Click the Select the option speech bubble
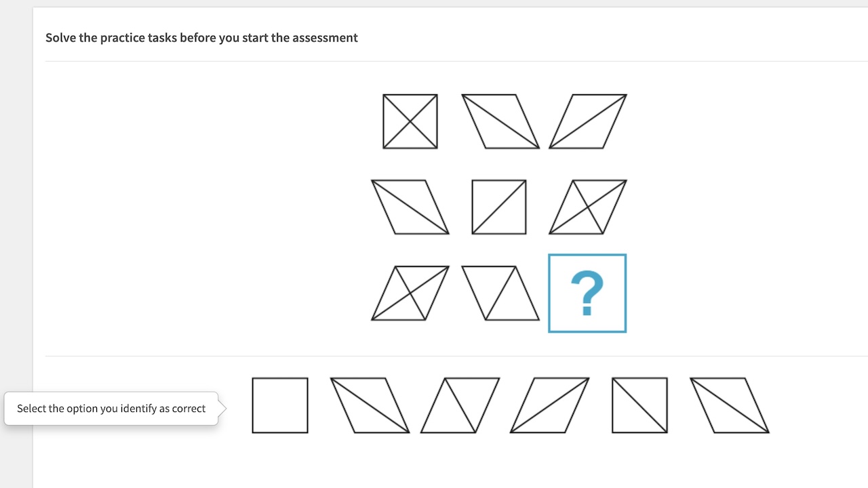 (111, 408)
